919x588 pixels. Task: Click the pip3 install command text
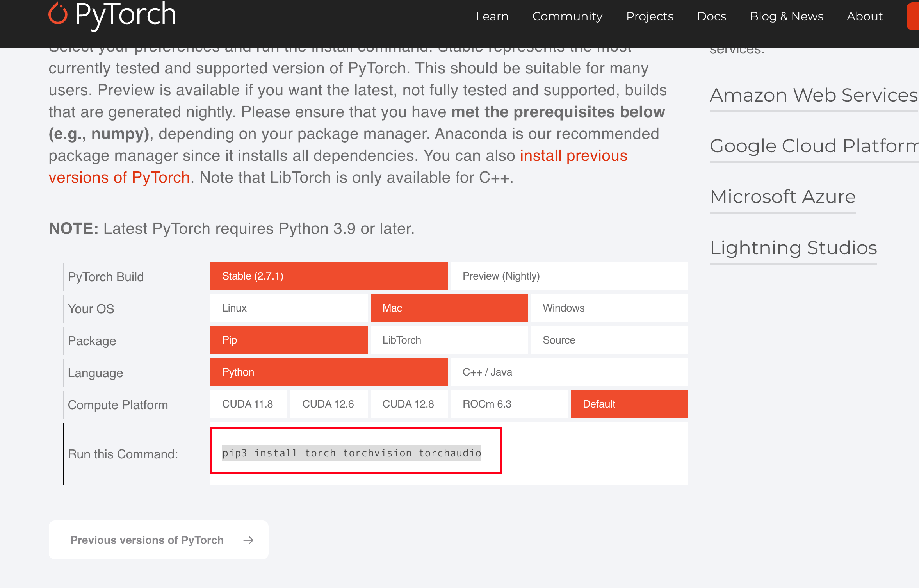click(351, 453)
